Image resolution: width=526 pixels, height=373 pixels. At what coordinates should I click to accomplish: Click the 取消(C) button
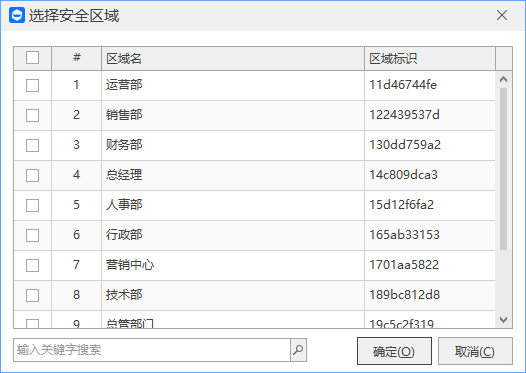(475, 351)
